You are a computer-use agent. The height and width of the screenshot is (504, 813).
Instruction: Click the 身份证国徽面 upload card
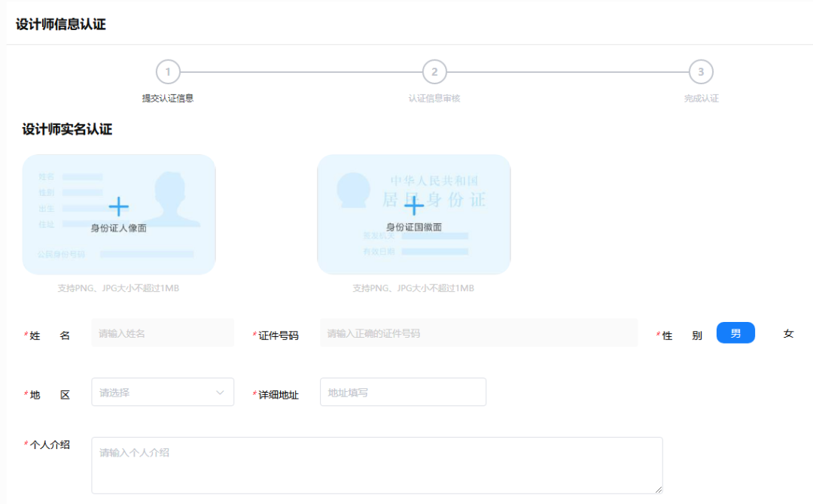(414, 214)
